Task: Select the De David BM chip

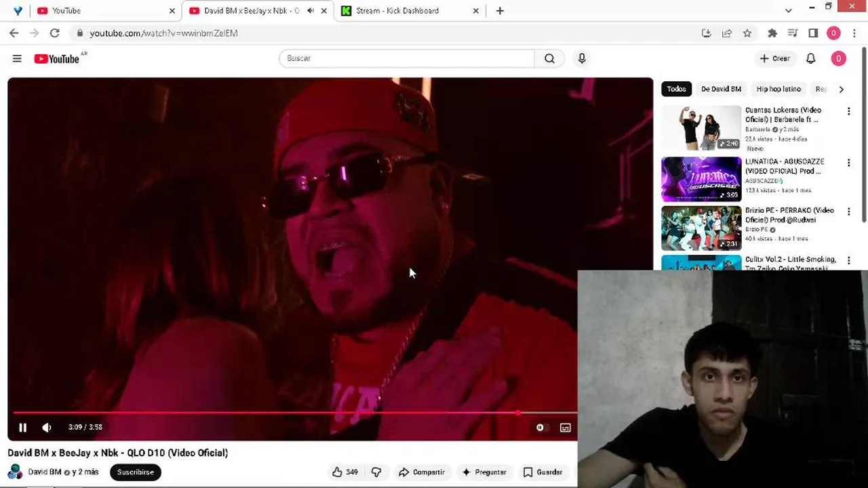Action: click(721, 89)
